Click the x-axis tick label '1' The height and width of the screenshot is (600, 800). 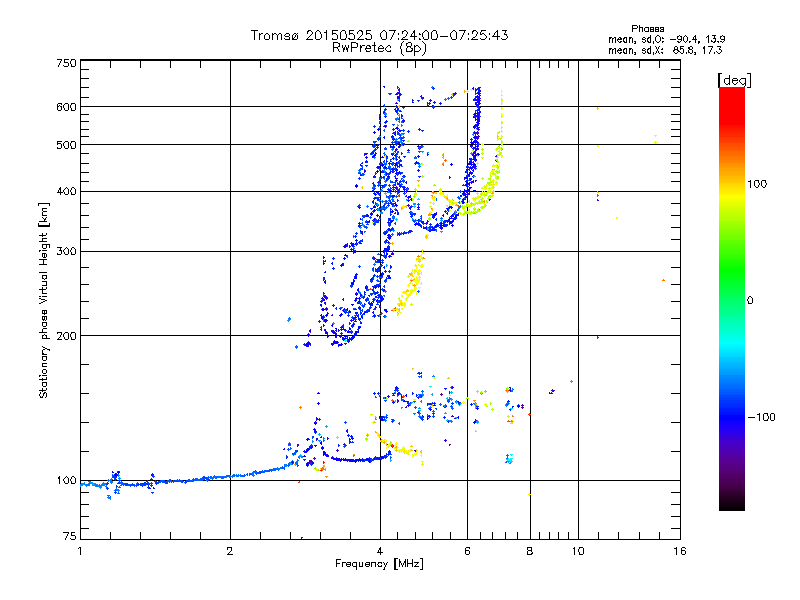80,551
